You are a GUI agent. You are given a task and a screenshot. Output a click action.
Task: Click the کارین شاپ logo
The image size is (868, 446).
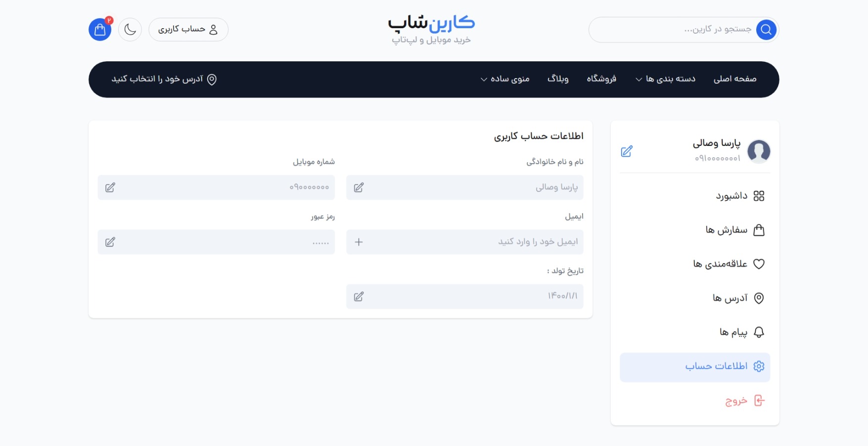coord(431,23)
